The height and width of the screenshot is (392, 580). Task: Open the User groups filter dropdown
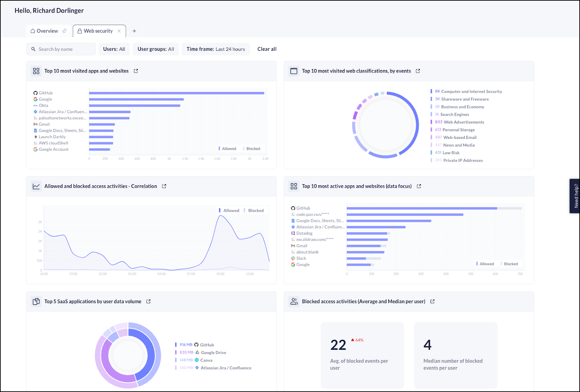[x=156, y=49]
